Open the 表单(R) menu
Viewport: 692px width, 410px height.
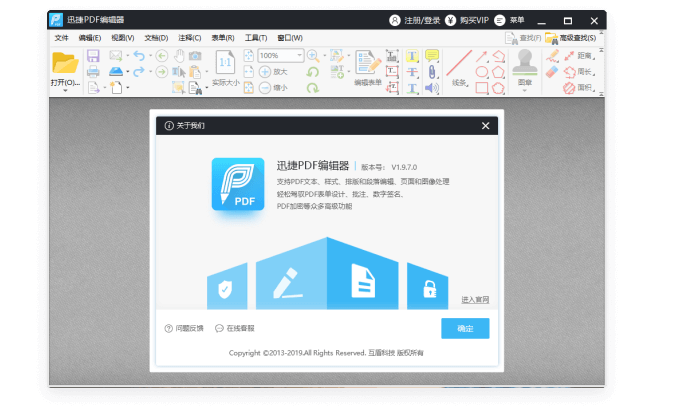coord(222,38)
